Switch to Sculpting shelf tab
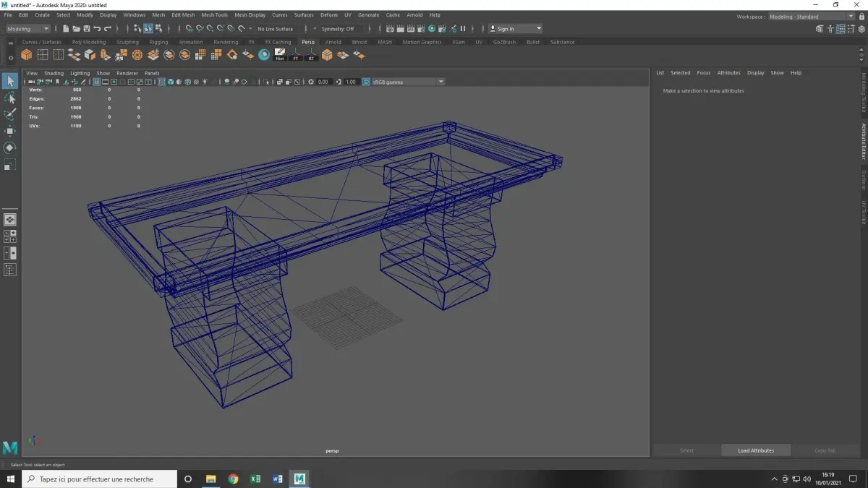This screenshot has height=488, width=868. coord(127,42)
